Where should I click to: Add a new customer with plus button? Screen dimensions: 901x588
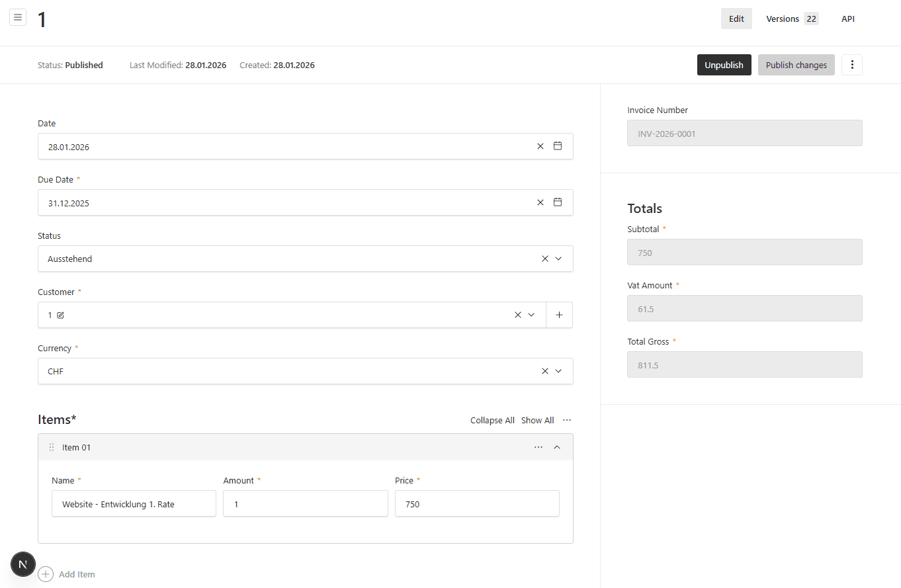[x=559, y=315]
